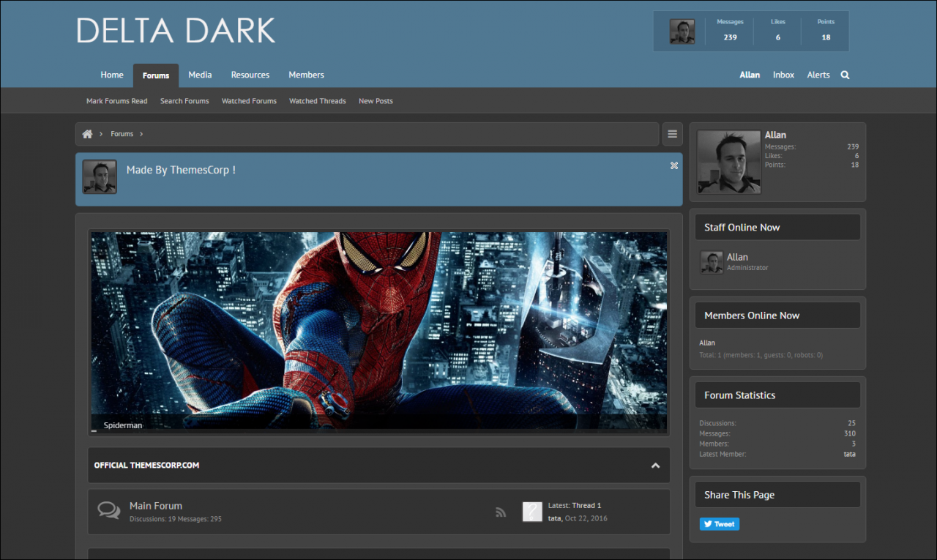Click the Forums breadcrumb link
Viewport: 937px width, 560px height.
[122, 134]
